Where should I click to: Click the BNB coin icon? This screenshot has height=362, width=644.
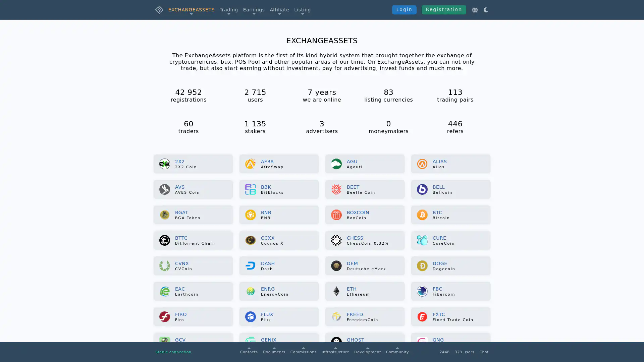pyautogui.click(x=250, y=215)
